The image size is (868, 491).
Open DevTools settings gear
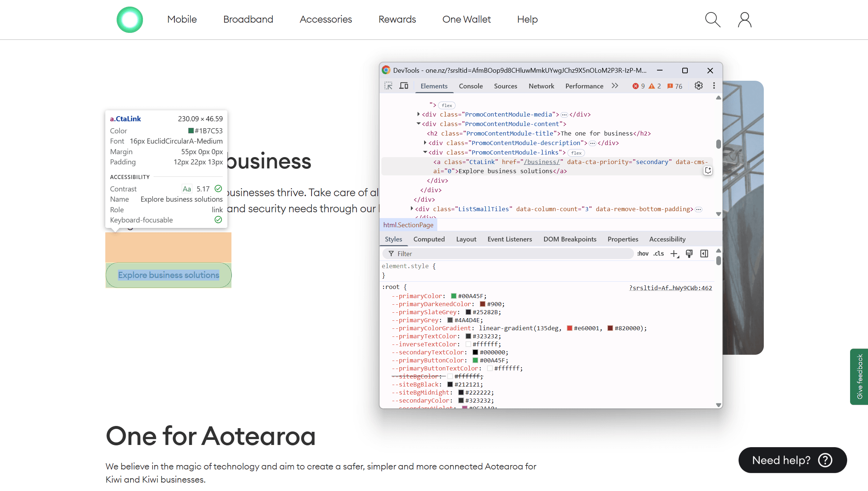698,86
